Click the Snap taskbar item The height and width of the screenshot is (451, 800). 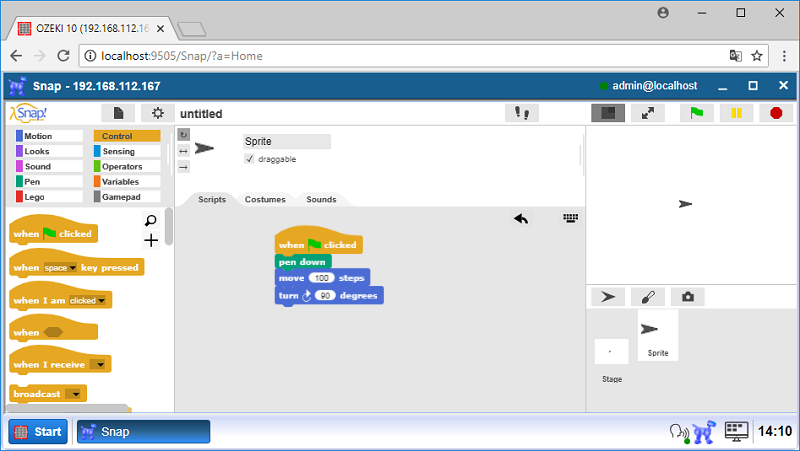(143, 432)
